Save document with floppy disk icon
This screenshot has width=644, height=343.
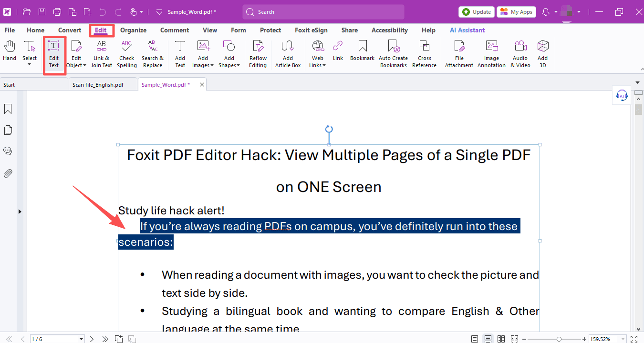[42, 12]
